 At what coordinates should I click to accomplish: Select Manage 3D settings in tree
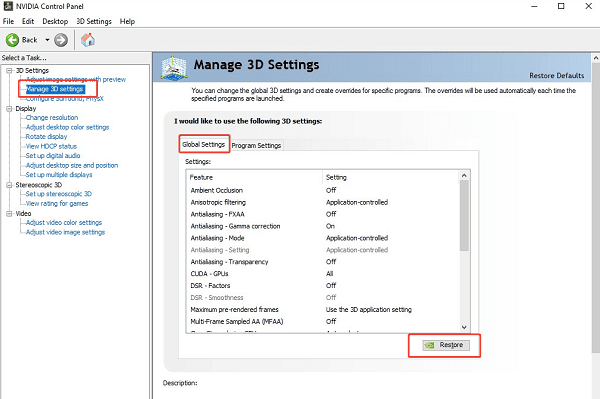pos(55,89)
